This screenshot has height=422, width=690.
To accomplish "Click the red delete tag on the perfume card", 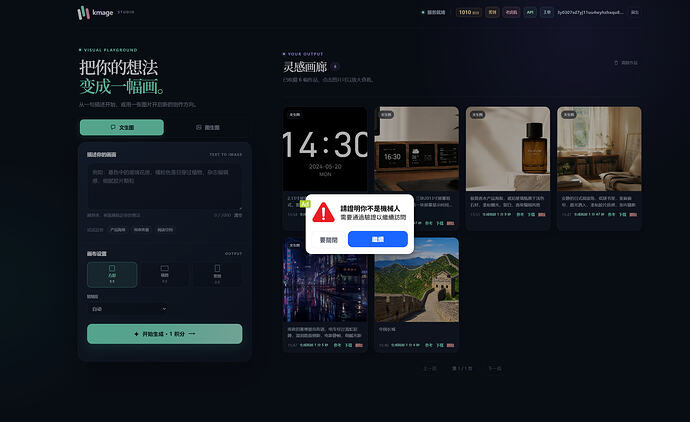I will coord(542,215).
